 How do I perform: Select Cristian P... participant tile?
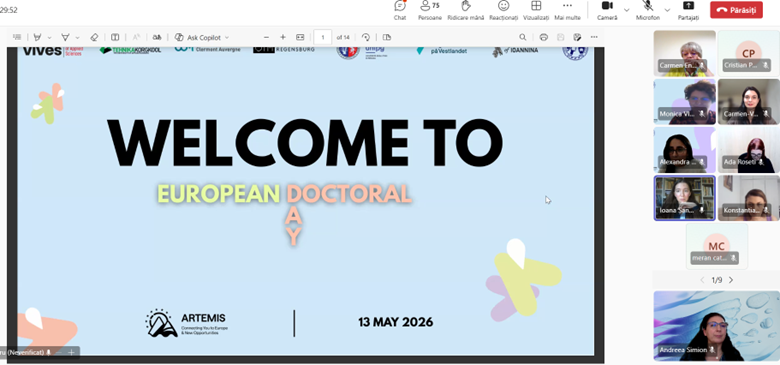click(749, 53)
